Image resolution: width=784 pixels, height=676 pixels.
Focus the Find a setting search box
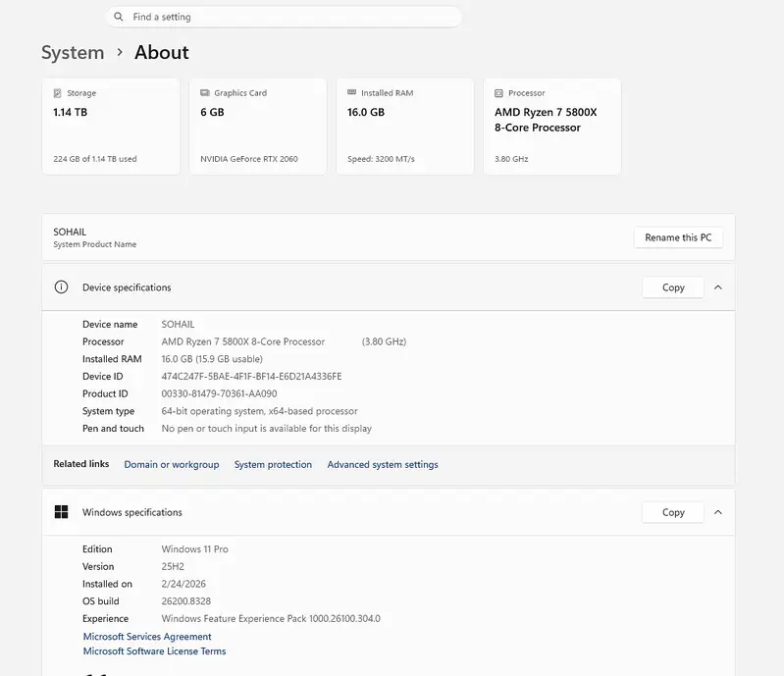tap(284, 17)
